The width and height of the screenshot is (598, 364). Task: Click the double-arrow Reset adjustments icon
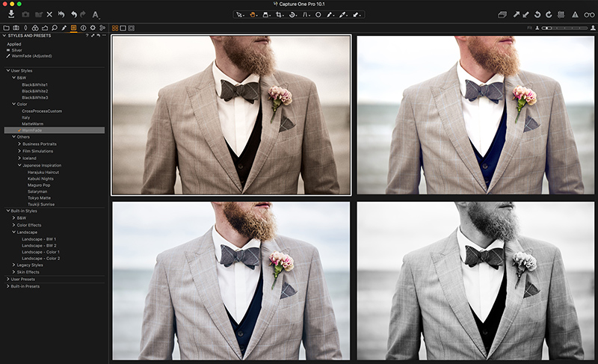tap(61, 14)
